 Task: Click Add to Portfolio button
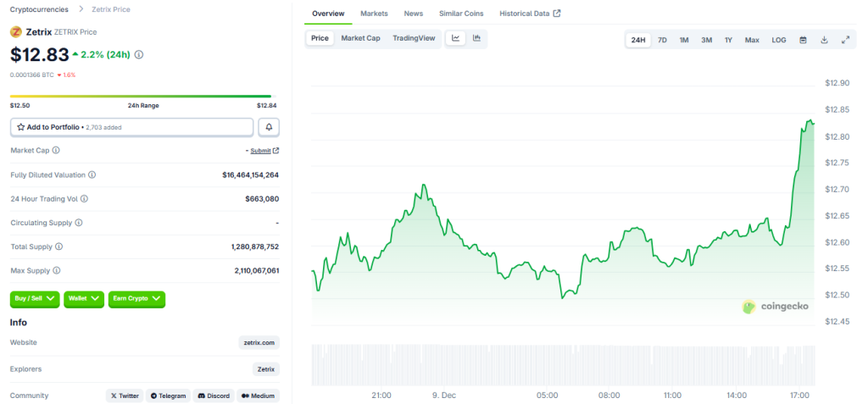click(x=131, y=127)
